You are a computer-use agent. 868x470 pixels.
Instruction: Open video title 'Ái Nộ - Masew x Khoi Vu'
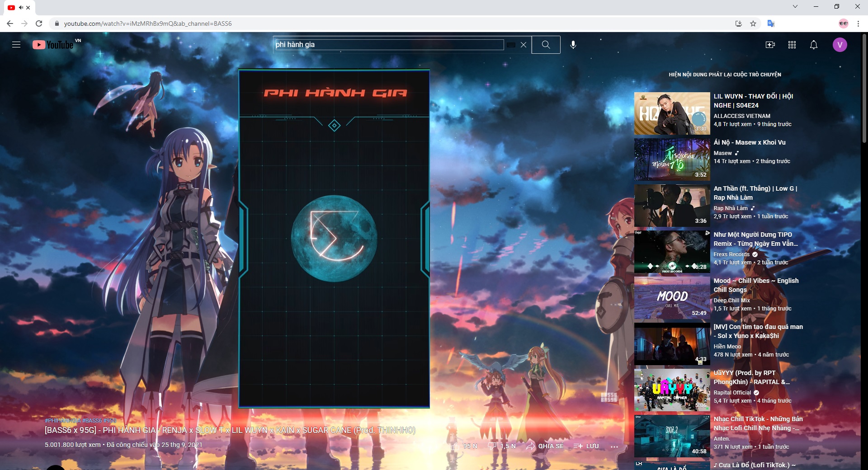click(x=750, y=142)
